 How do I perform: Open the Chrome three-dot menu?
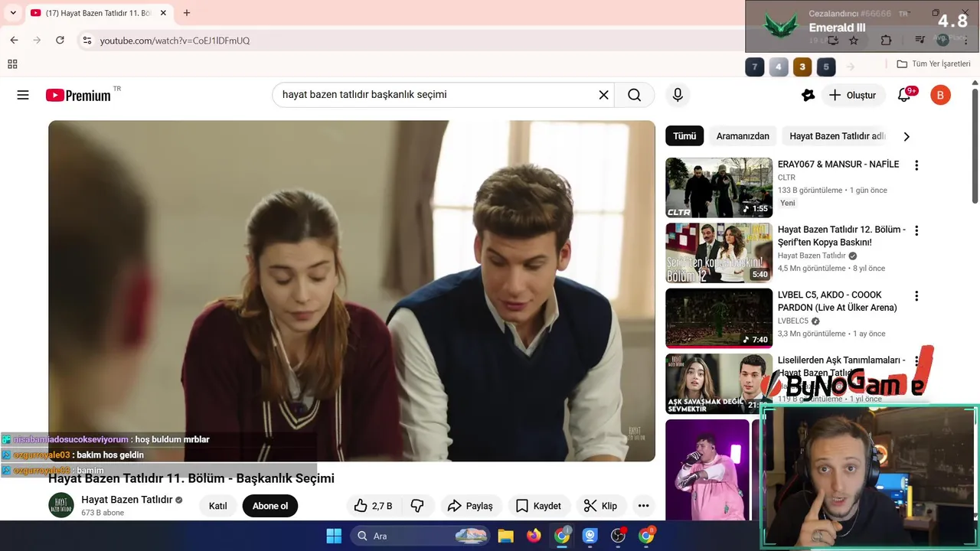pos(966,40)
